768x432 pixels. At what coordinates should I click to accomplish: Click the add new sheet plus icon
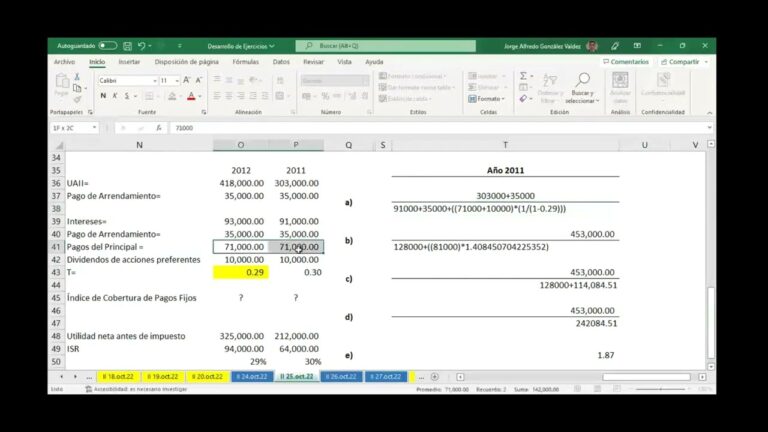pos(434,377)
